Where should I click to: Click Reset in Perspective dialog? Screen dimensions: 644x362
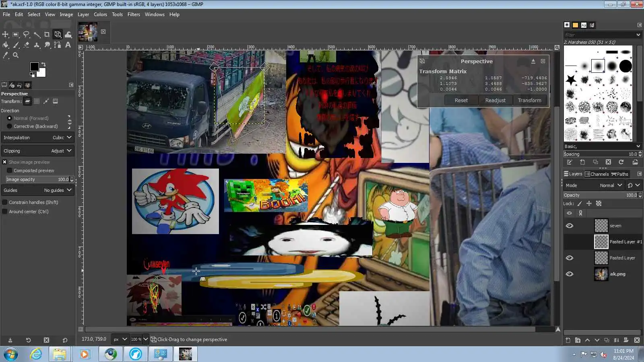[x=461, y=101]
